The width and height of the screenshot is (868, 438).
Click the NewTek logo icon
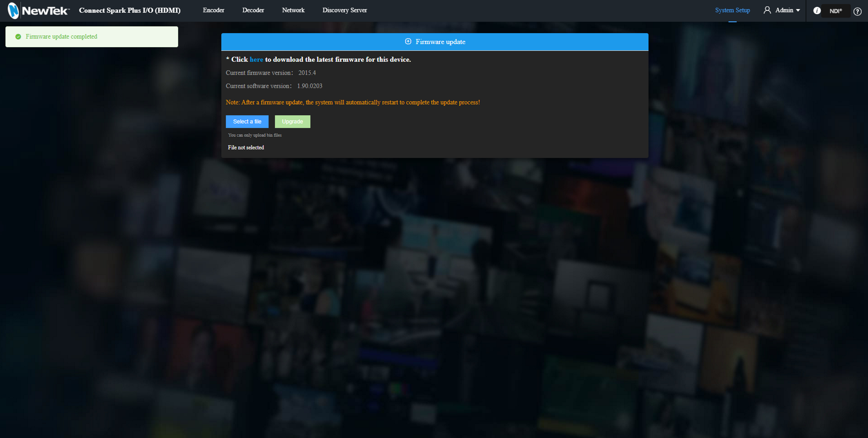click(14, 11)
